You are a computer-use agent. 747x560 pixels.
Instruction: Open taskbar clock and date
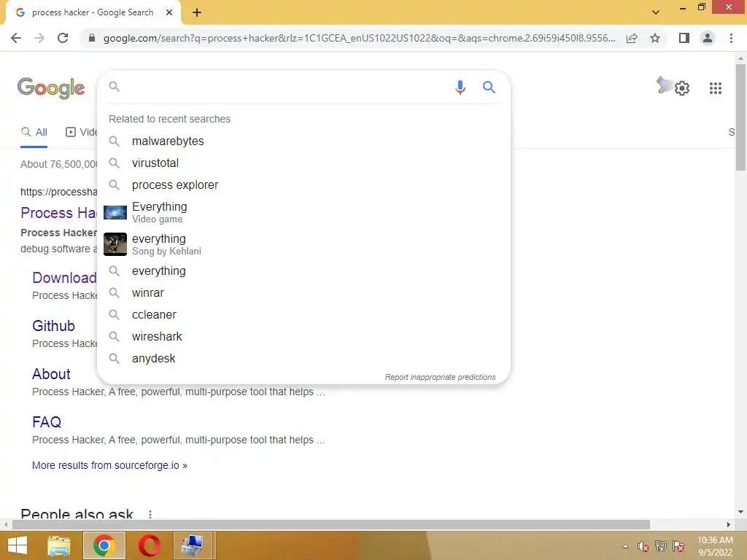click(x=715, y=546)
